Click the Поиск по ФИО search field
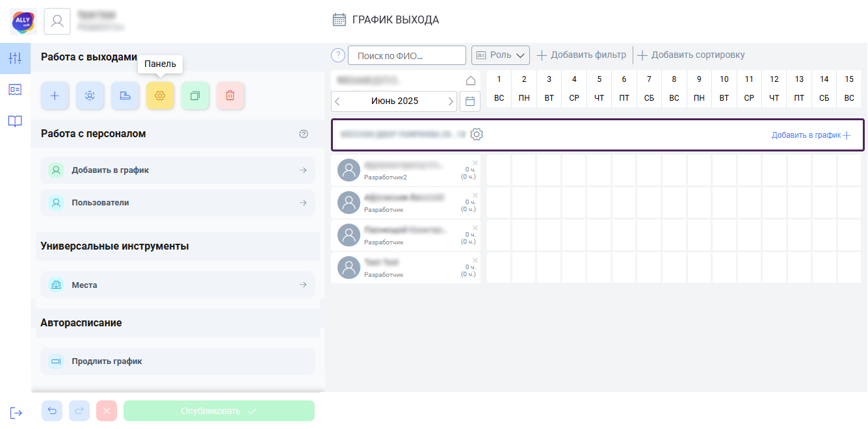The image size is (868, 429). 407,55
